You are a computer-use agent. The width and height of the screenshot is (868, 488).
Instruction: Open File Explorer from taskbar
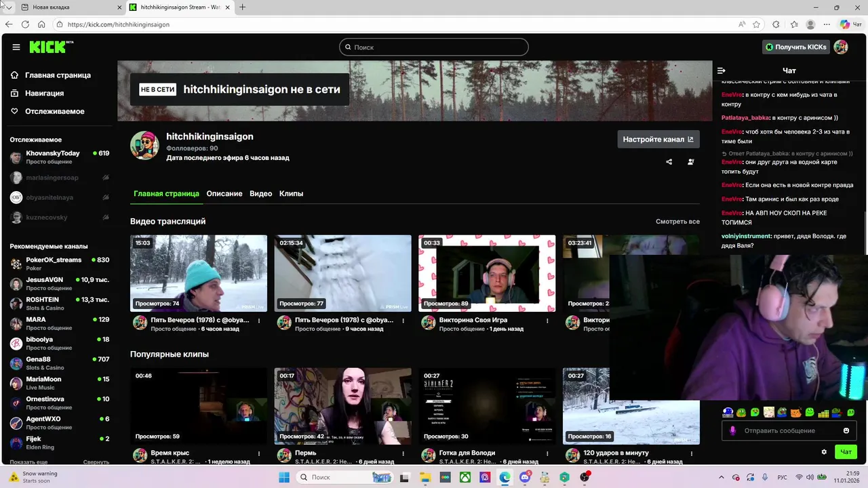click(x=425, y=477)
